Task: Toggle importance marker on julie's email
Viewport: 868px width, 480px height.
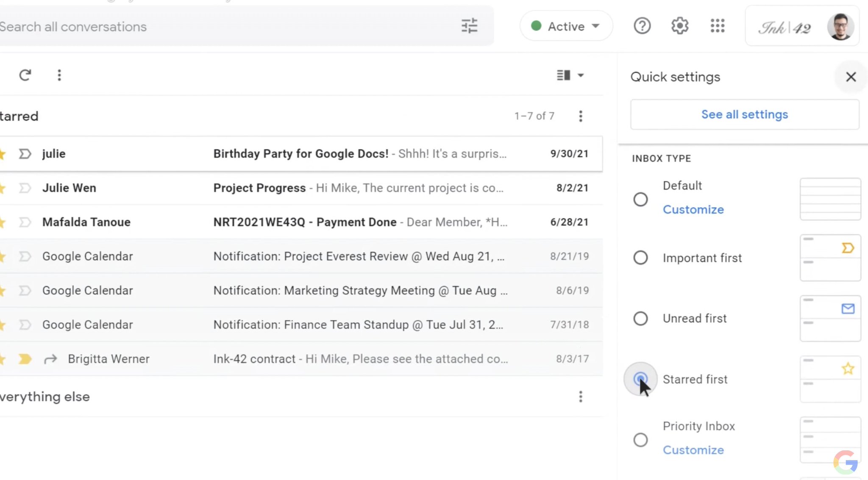Action: [25, 154]
